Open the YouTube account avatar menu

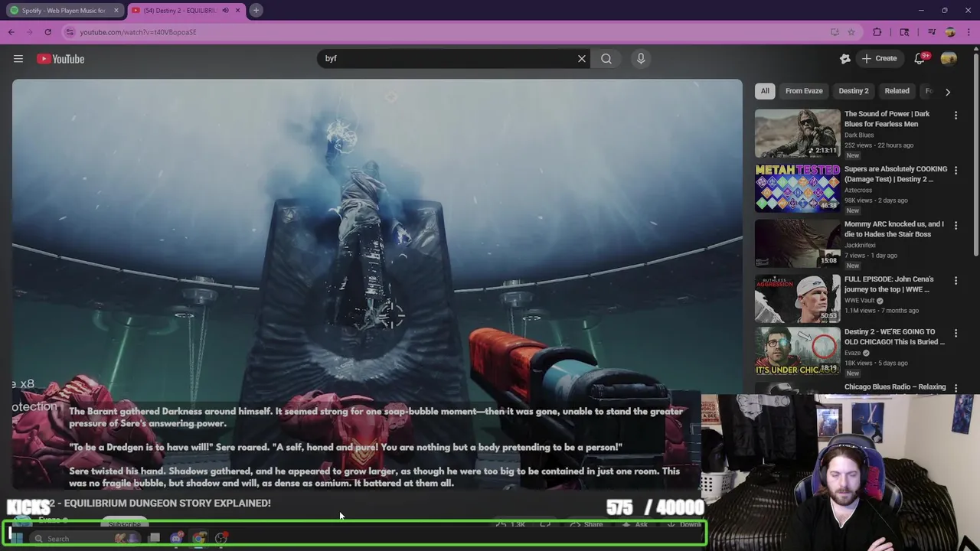(x=949, y=58)
